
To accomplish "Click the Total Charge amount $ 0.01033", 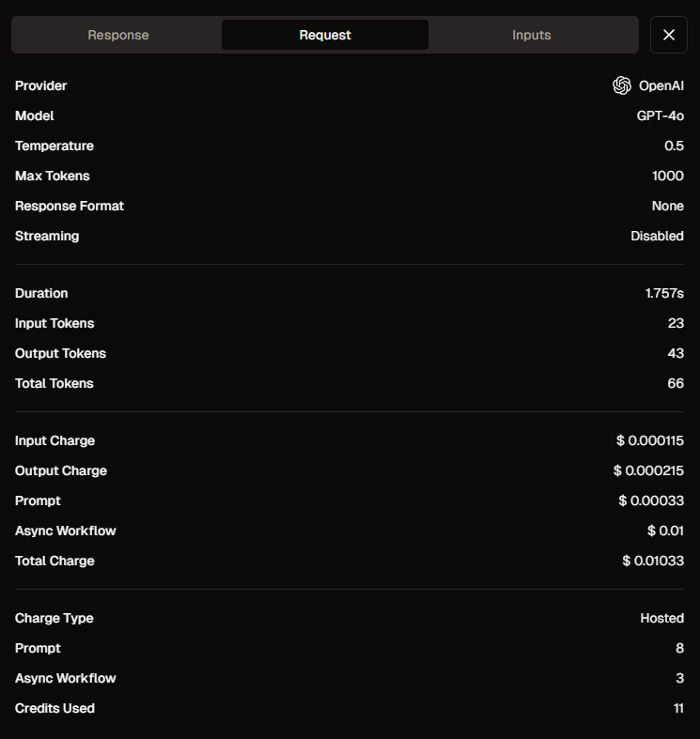I will point(653,561).
